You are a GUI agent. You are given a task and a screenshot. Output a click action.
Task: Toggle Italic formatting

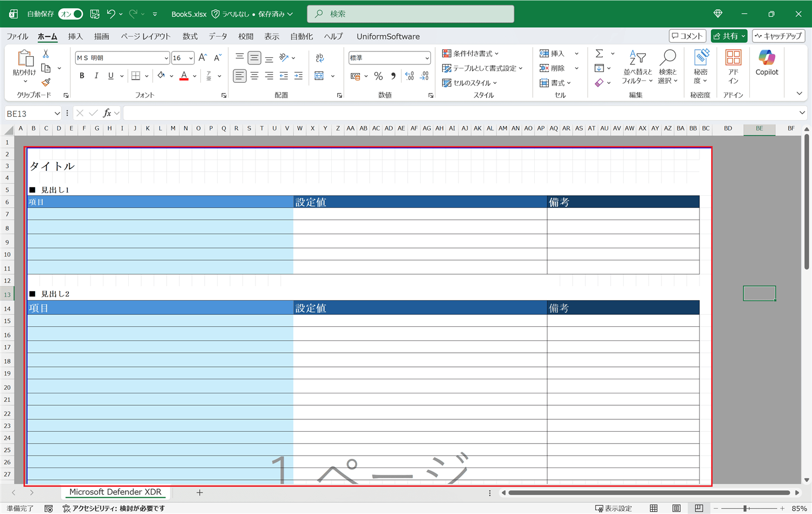96,76
